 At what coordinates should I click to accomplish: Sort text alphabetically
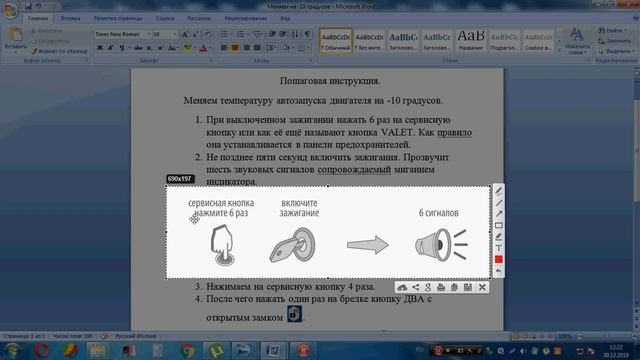tap(295, 34)
